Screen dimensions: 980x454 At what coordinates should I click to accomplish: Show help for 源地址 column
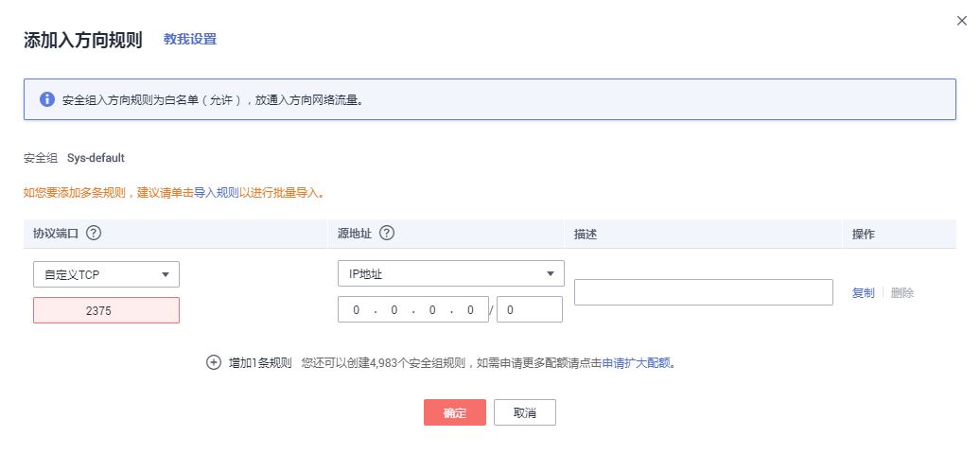point(387,234)
